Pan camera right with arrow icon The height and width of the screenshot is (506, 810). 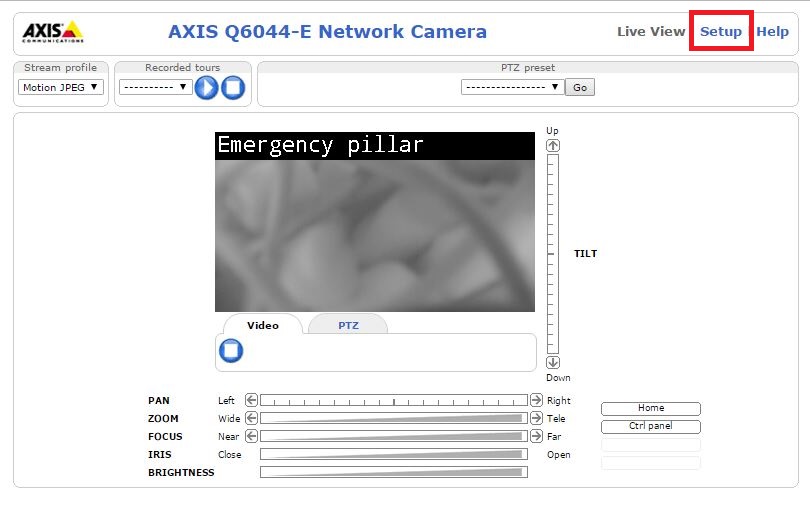click(535, 400)
